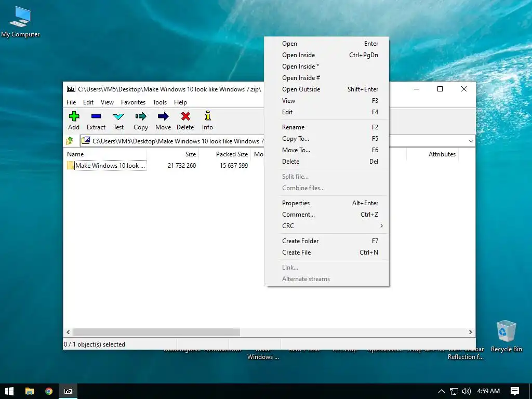The height and width of the screenshot is (399, 532).
Task: Choose Create File in the context menu
Action: coord(326,252)
